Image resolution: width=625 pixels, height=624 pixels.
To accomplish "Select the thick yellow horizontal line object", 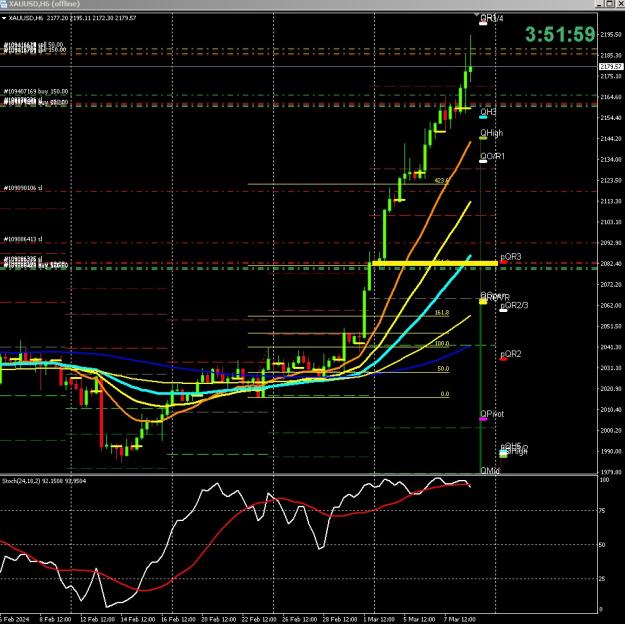I will pyautogui.click(x=434, y=263).
